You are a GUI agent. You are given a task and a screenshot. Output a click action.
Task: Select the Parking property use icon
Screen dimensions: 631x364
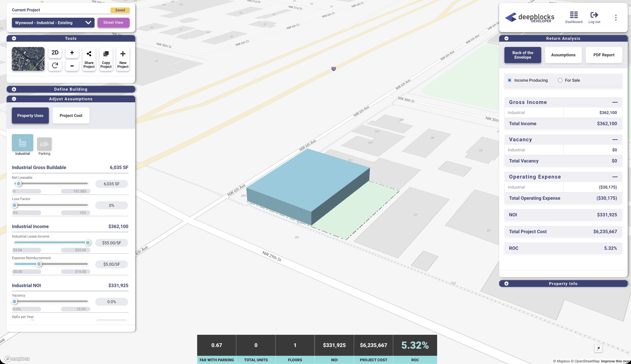pyautogui.click(x=44, y=144)
